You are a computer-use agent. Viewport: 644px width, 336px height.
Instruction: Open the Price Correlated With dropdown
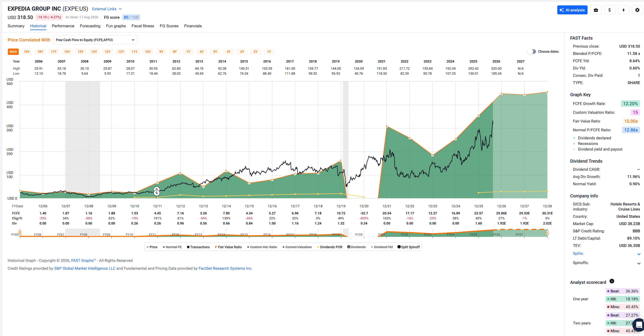[95, 40]
